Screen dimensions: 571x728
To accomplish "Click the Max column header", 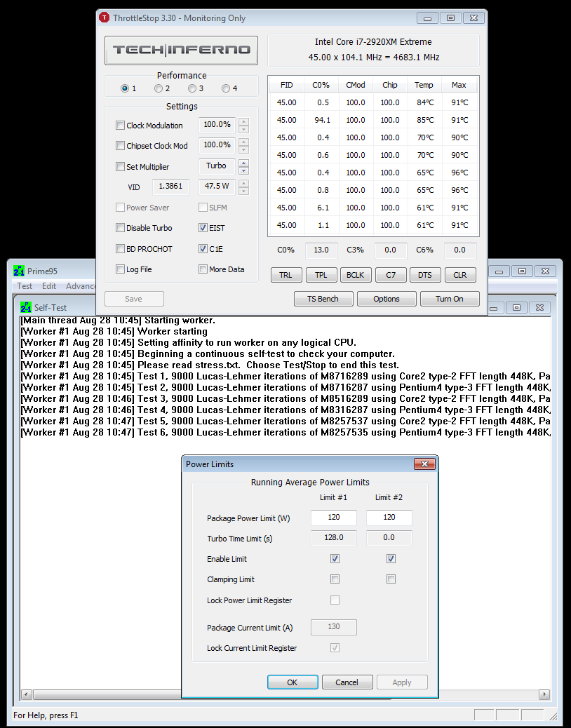I will 459,85.
